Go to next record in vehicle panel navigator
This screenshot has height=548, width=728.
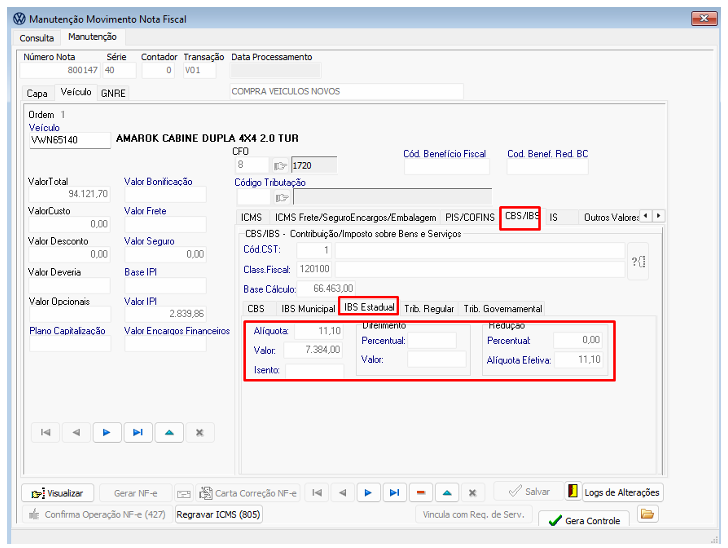tap(107, 433)
